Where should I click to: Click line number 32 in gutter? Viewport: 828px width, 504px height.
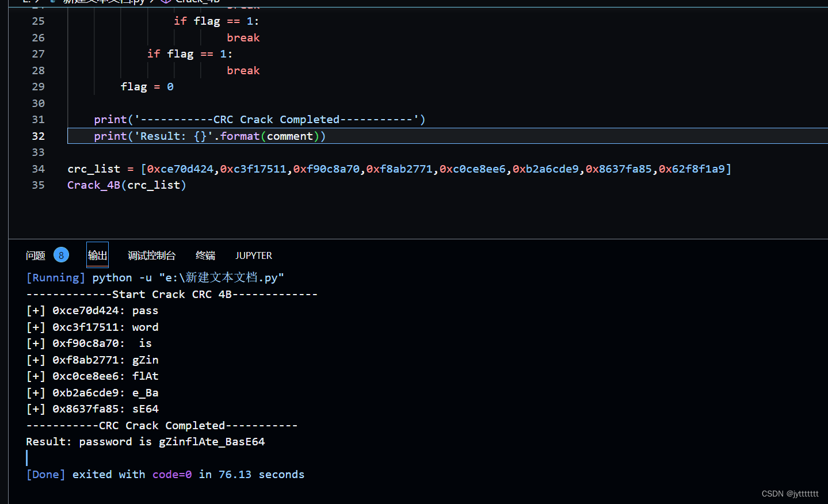point(38,136)
